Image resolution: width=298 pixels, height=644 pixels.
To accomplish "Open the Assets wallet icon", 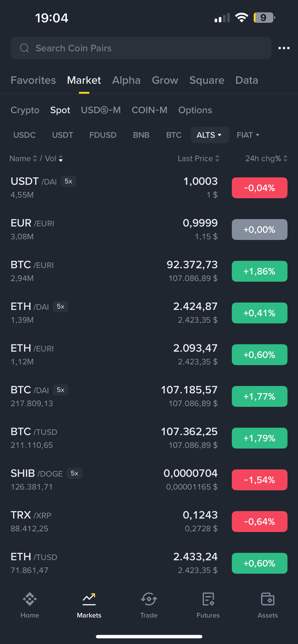I will point(267,599).
